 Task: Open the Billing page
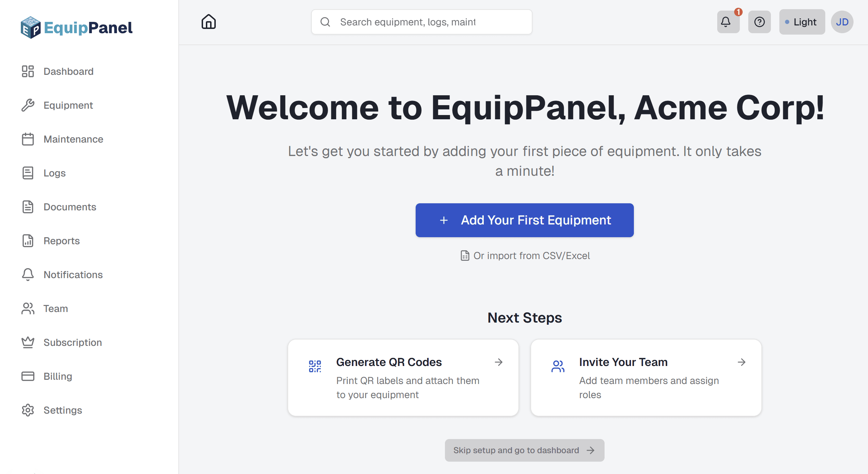click(x=58, y=376)
